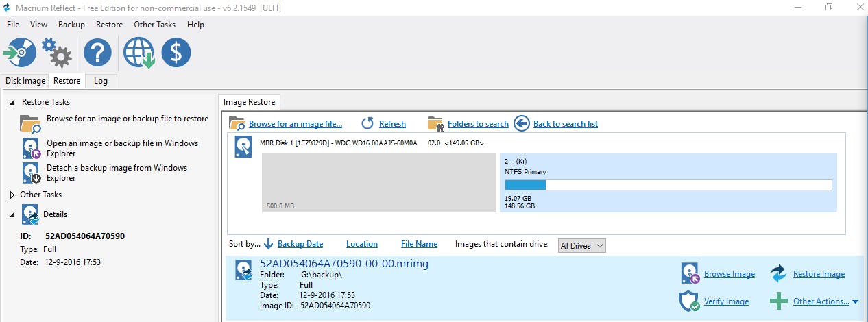The image size is (868, 322).
Task: Select the 500.0 MB gray partition block
Action: [378, 183]
